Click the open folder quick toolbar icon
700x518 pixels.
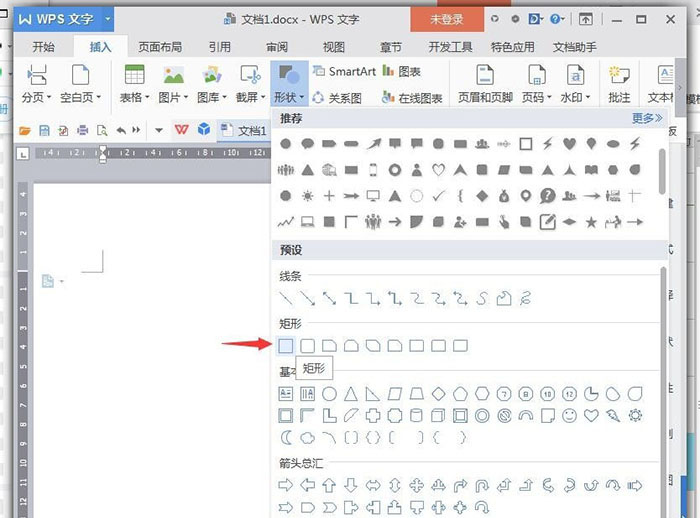(25, 130)
